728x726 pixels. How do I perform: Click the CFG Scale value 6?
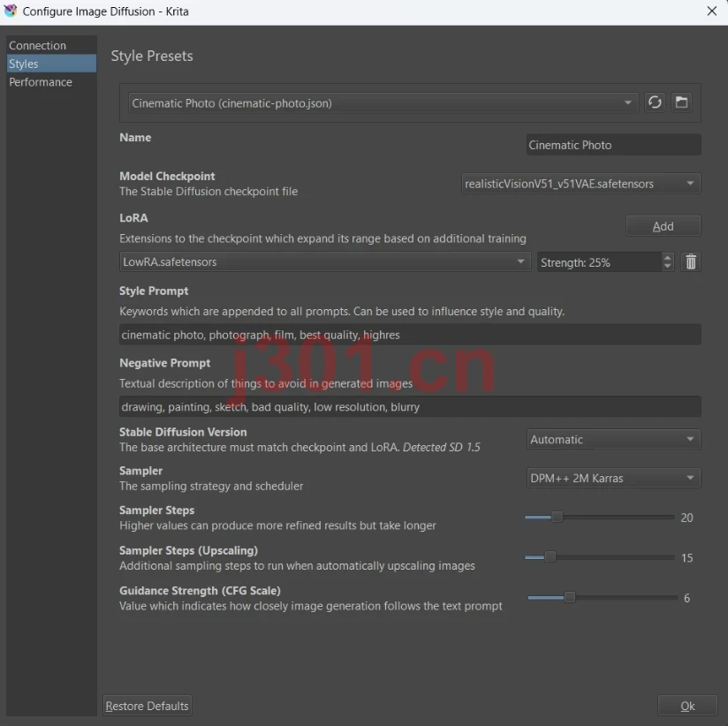point(686,598)
